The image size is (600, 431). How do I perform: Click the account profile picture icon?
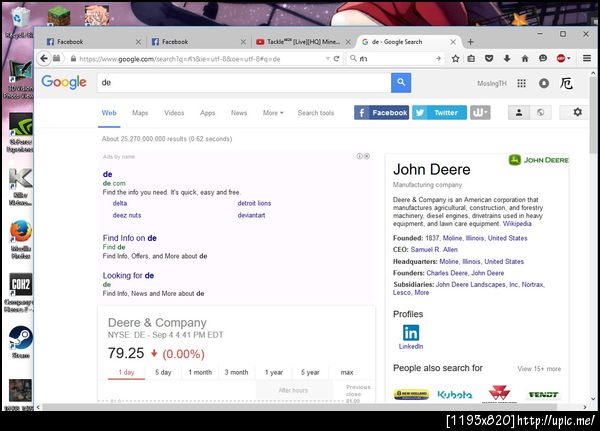pyautogui.click(x=566, y=83)
